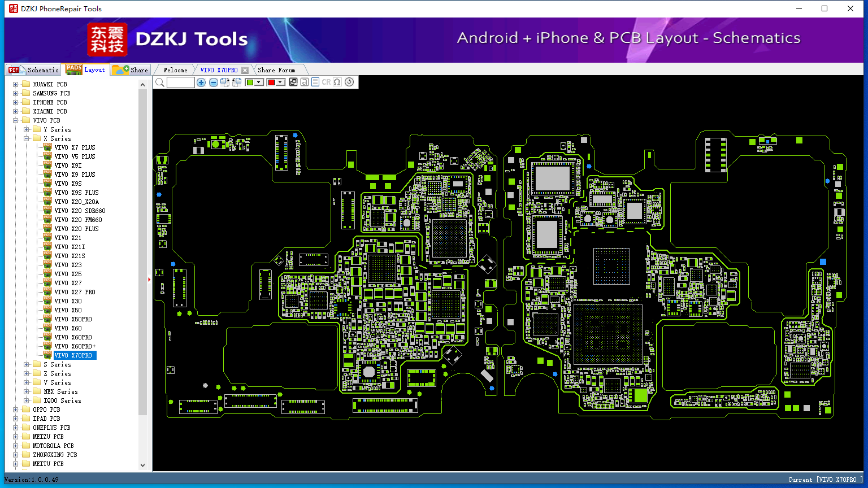Switch to the Layout tab

pos(85,69)
